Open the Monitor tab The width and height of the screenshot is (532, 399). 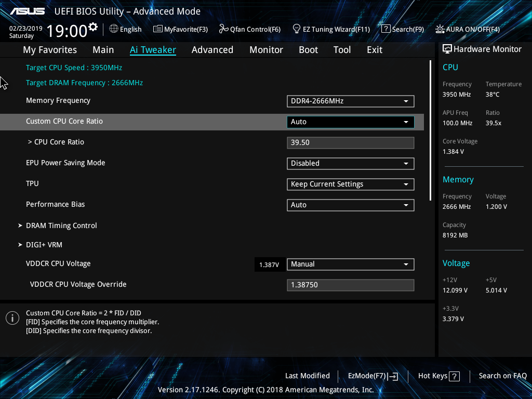click(x=267, y=50)
